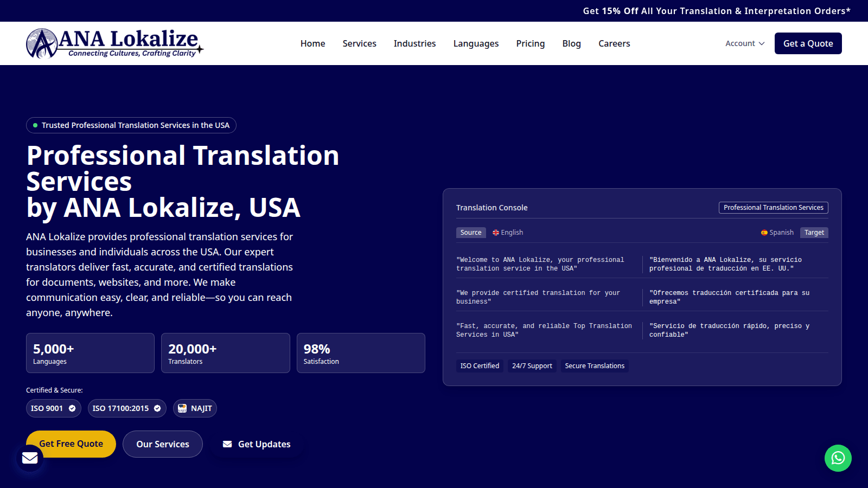Click the 24/7 Support tag
Image resolution: width=868 pixels, height=488 pixels.
532,366
